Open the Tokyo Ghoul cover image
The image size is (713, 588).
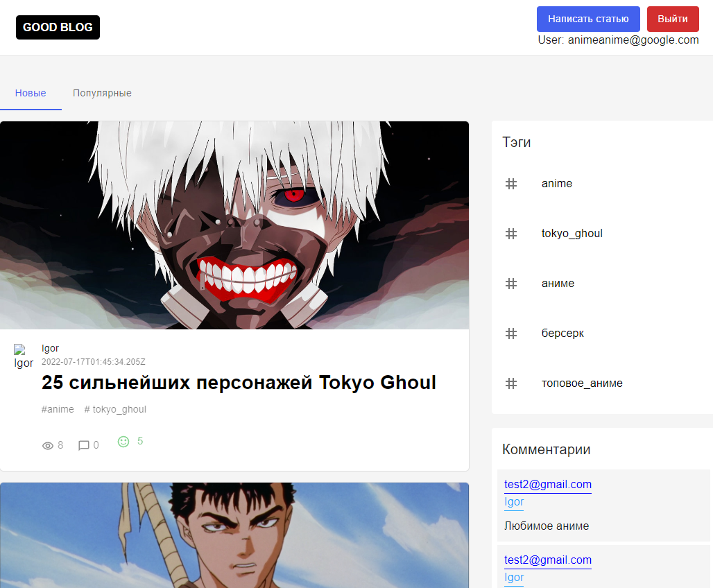point(235,225)
